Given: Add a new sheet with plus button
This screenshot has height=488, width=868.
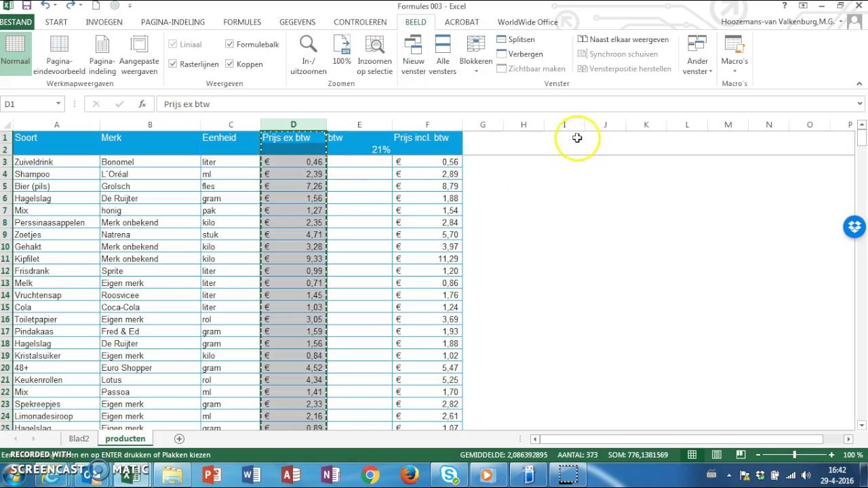Looking at the screenshot, I should point(179,439).
